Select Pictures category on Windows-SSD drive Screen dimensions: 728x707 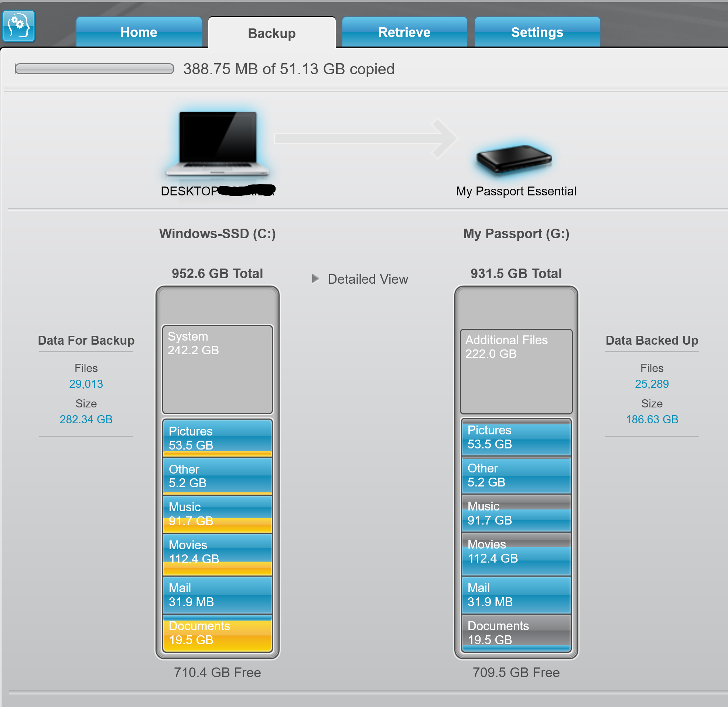click(217, 438)
